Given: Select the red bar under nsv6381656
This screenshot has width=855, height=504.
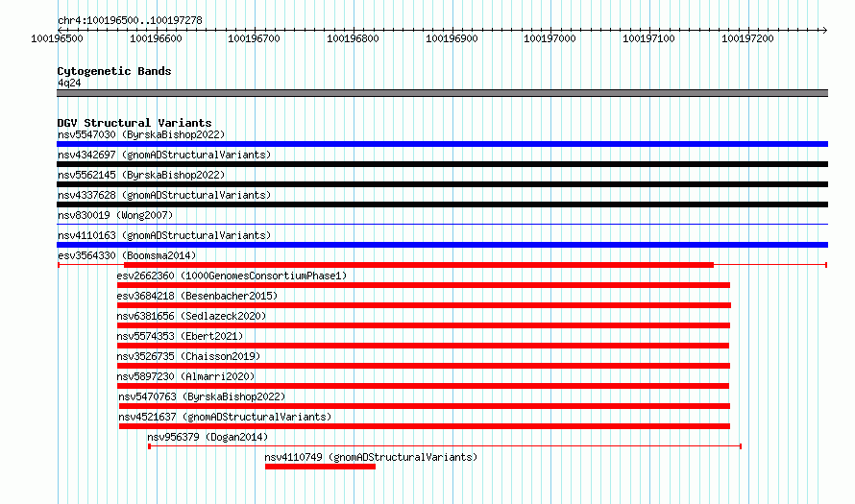Looking at the screenshot, I should [x=424, y=325].
